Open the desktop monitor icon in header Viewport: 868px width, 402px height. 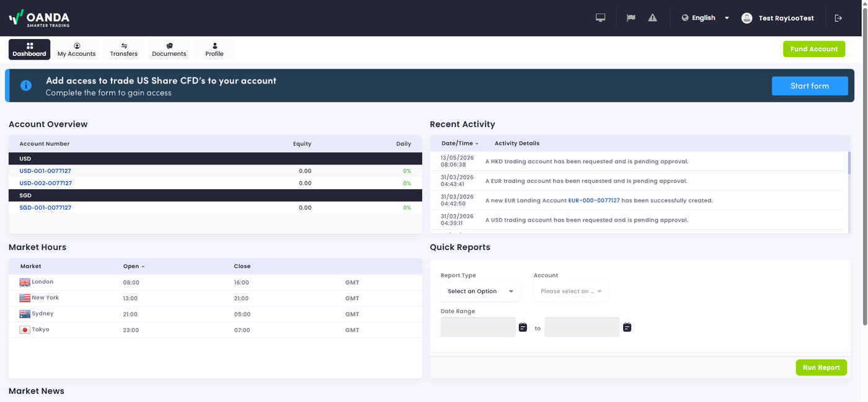(x=600, y=18)
